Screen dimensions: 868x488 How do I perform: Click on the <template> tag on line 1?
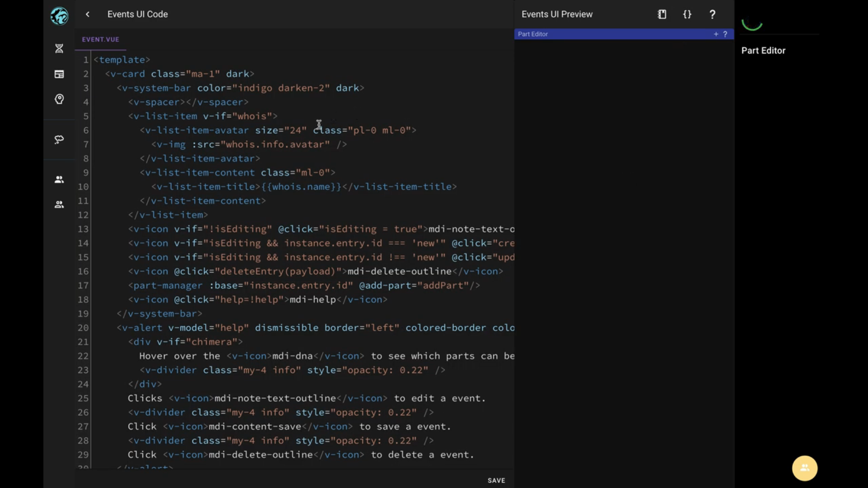coord(122,60)
